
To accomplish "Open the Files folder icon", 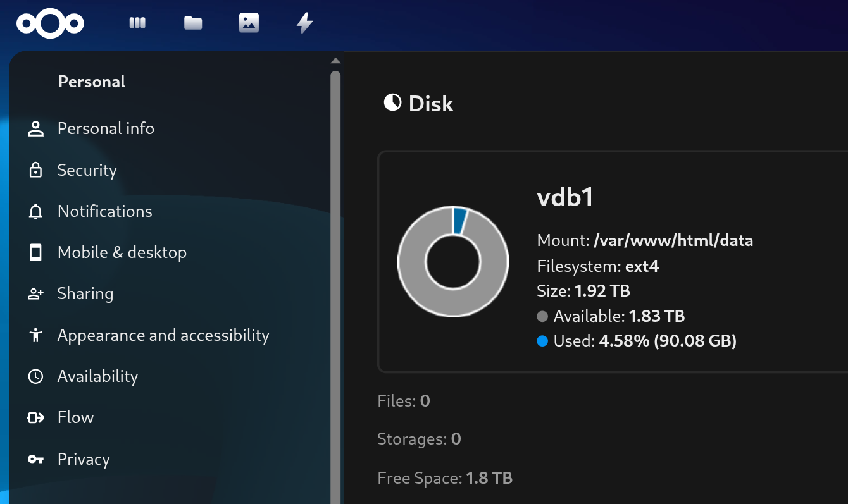I will click(193, 23).
